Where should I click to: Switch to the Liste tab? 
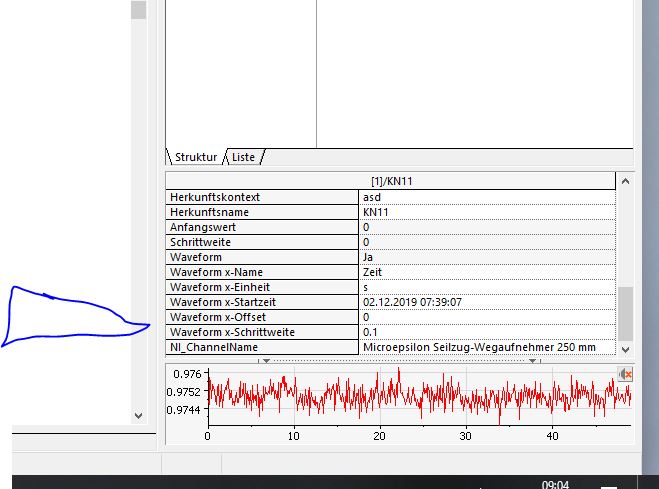pyautogui.click(x=244, y=157)
